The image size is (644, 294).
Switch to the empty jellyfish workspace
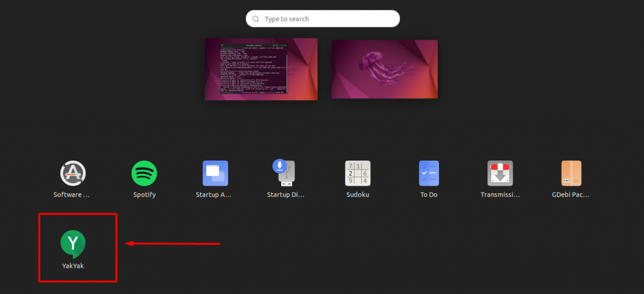pyautogui.click(x=384, y=69)
